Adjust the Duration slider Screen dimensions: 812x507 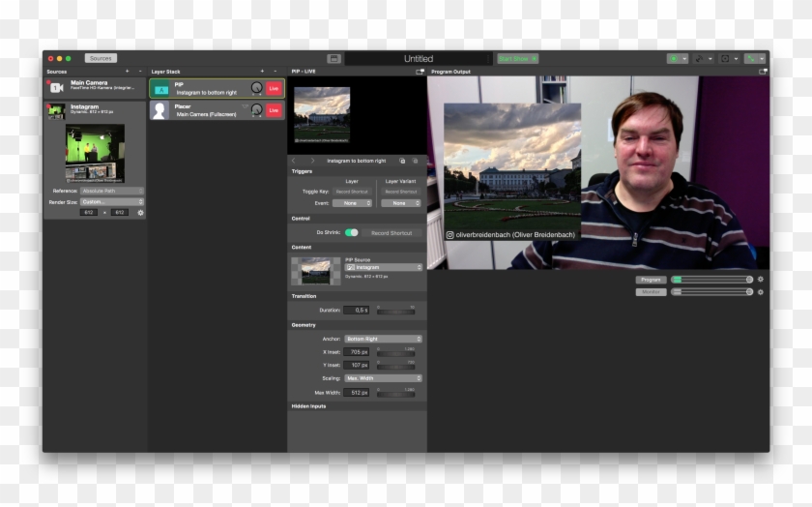coord(396,313)
